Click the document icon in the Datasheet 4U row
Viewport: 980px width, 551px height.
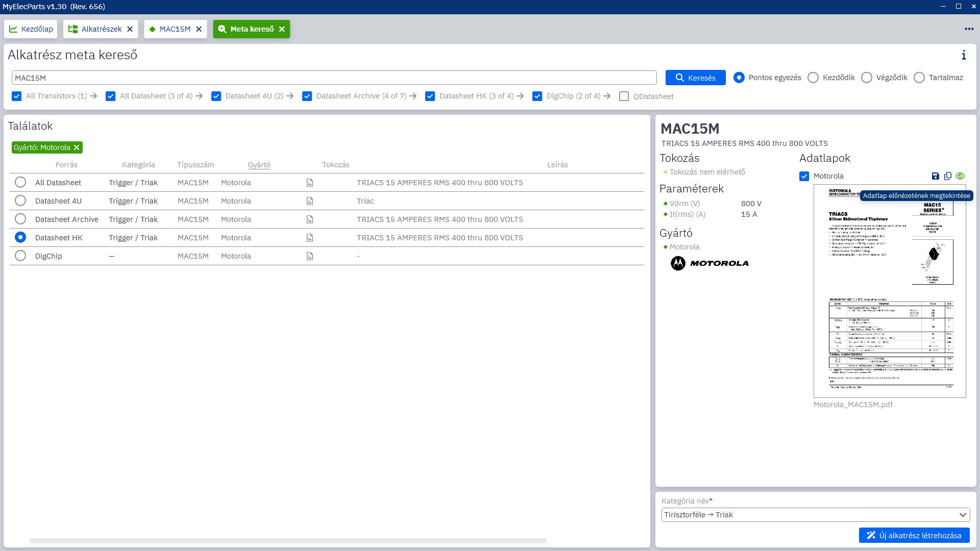pos(310,201)
